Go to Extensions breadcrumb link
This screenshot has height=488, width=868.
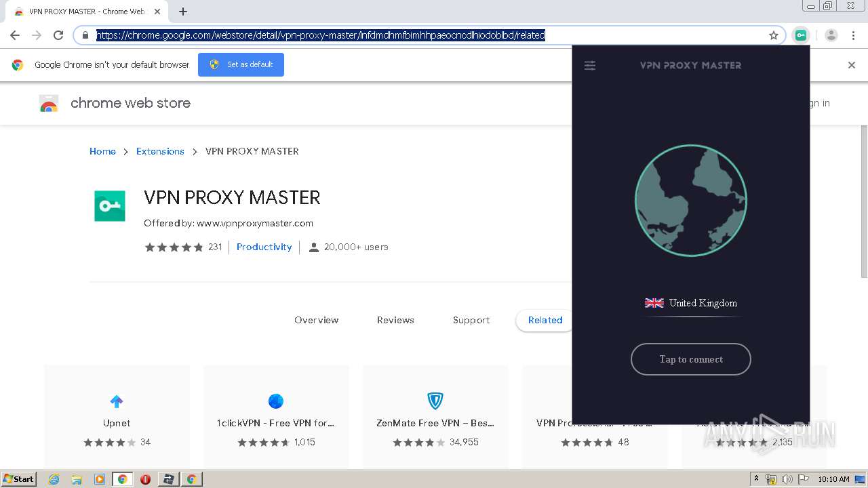(x=160, y=151)
